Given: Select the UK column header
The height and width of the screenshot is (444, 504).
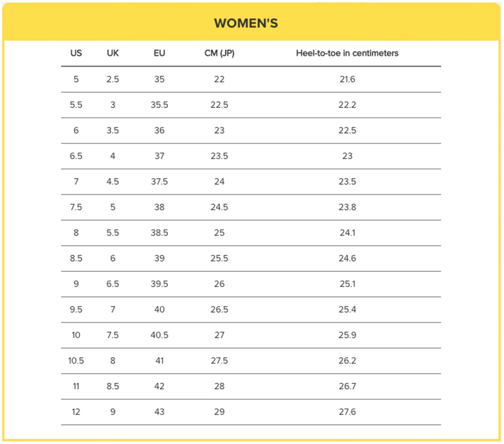Looking at the screenshot, I should click(x=113, y=53).
